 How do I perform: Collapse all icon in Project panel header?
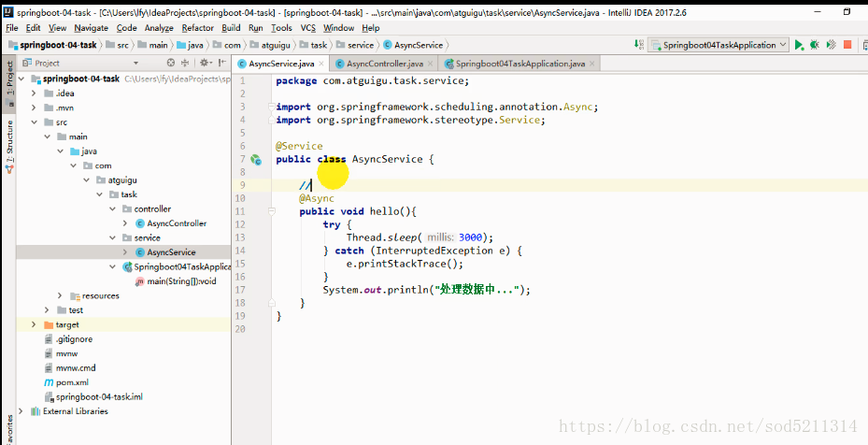(x=185, y=63)
